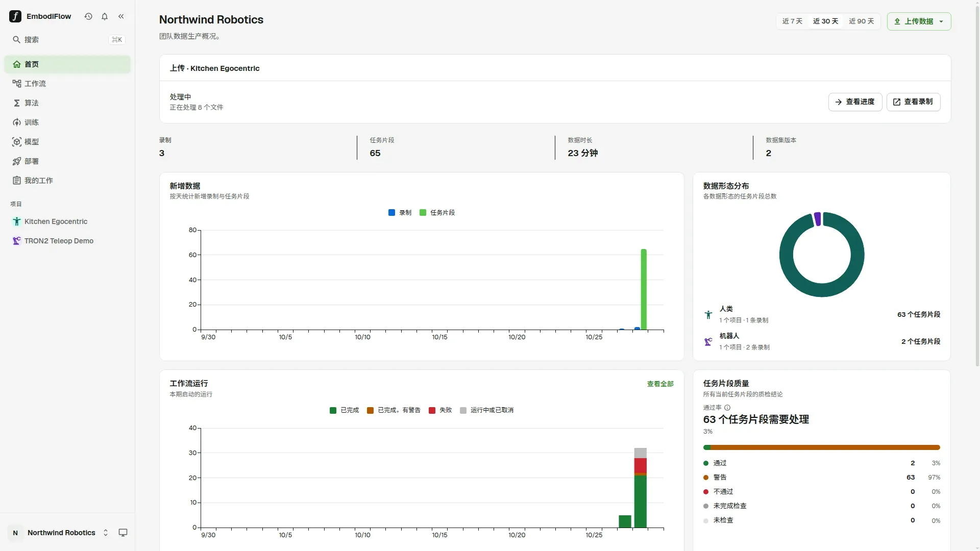Click the pass-rate progress bar
Viewport: 980px width, 551px height.
[x=821, y=447]
